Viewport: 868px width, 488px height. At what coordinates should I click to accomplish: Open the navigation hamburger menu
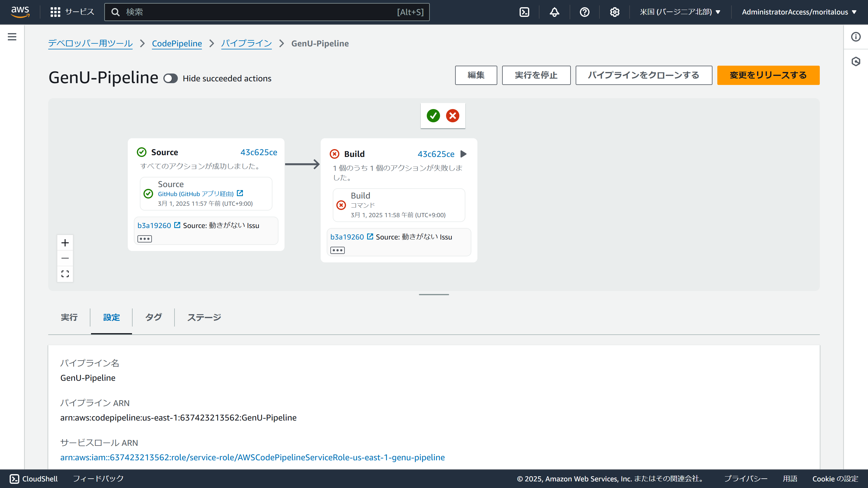coord(12,37)
